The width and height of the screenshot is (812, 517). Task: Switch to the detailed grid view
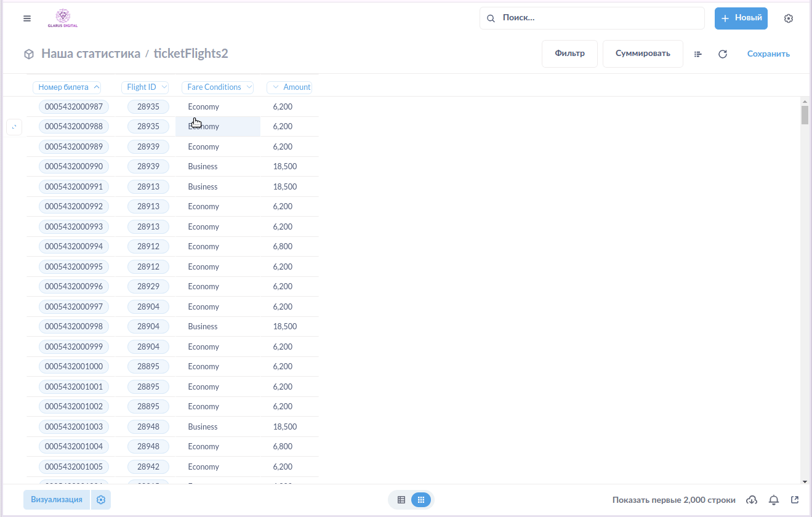[x=421, y=500]
